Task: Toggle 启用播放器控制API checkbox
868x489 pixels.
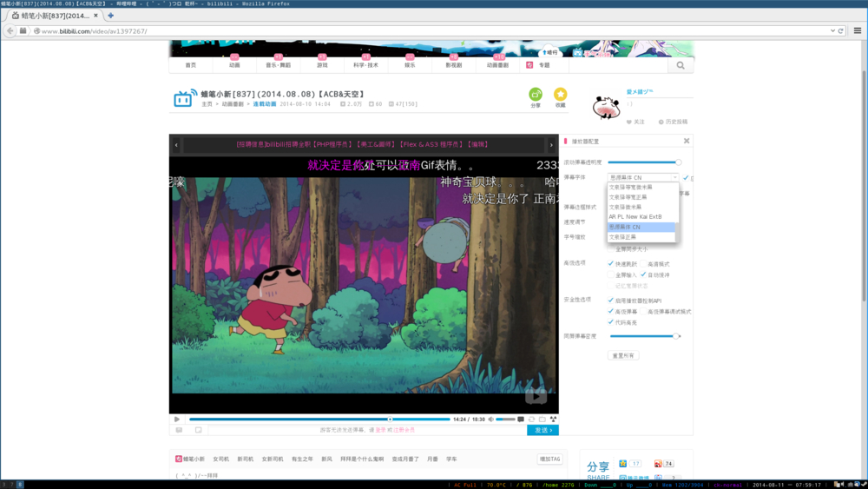Action: pyautogui.click(x=610, y=301)
